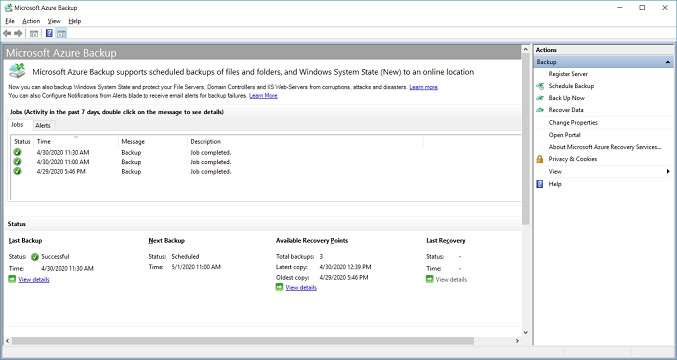677x360 pixels.
Task: Click Recover Data action
Action: pyautogui.click(x=566, y=110)
